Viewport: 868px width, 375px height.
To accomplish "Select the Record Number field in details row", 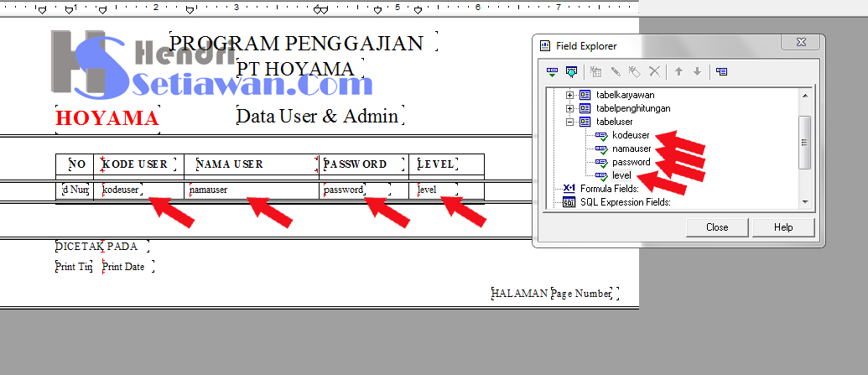I will tap(75, 190).
